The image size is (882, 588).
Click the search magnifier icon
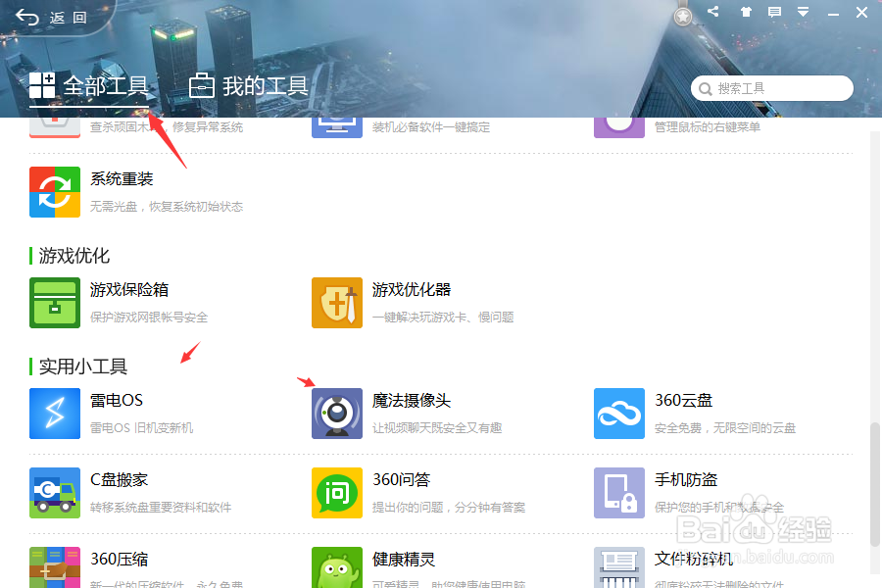pyautogui.click(x=705, y=89)
